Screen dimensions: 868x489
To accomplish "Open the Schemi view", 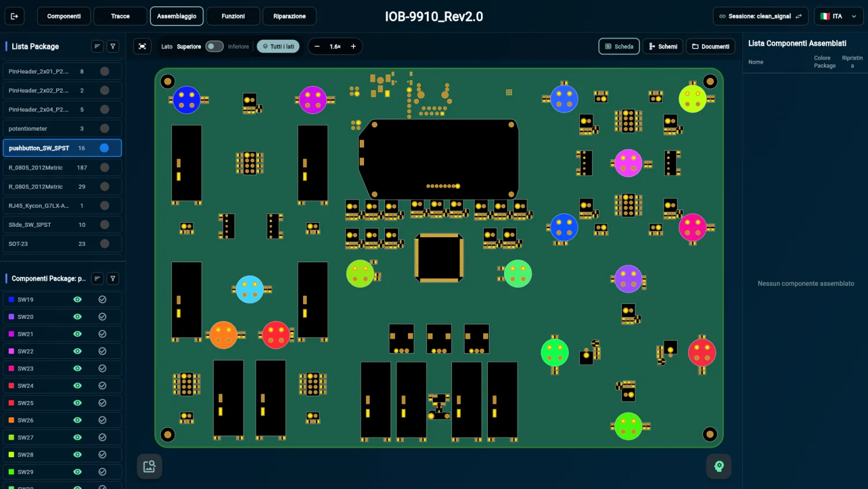I will (x=663, y=46).
